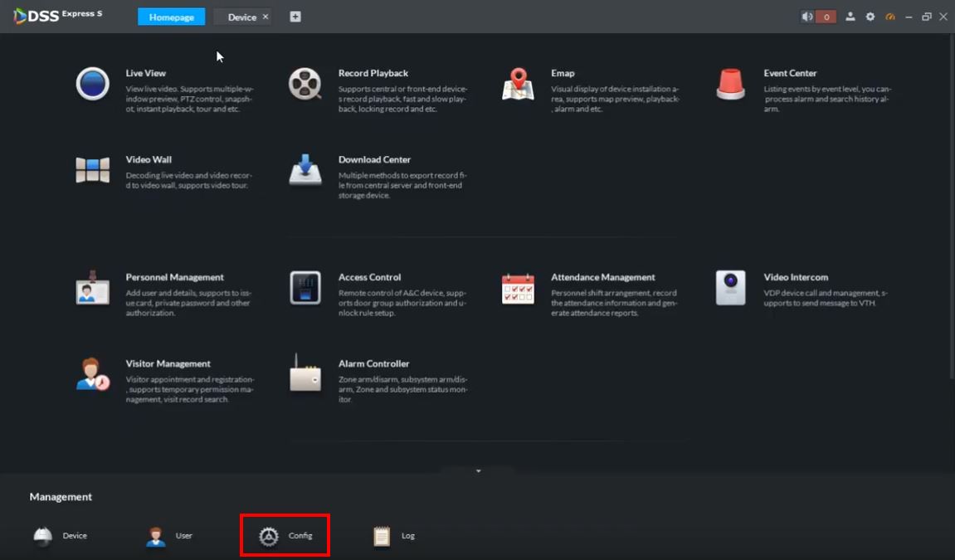Open the Video Intercom icon
Viewport: 955px width, 560px height.
(x=730, y=288)
